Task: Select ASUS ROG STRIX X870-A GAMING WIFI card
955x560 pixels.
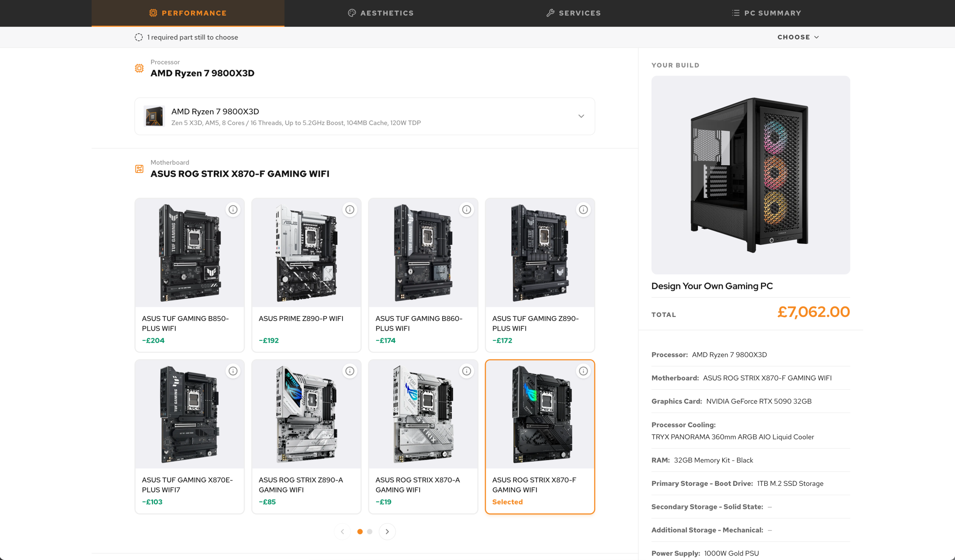Action: [x=423, y=437]
